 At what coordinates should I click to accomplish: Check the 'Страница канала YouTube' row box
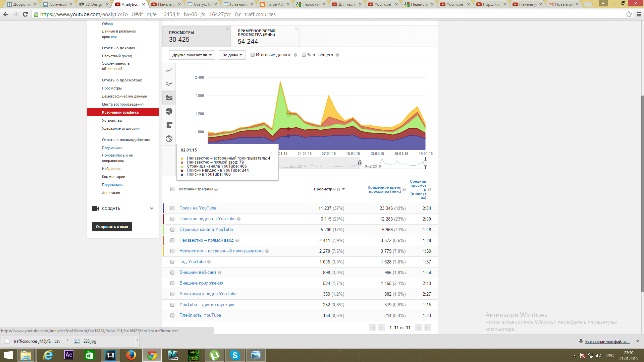[x=172, y=230]
